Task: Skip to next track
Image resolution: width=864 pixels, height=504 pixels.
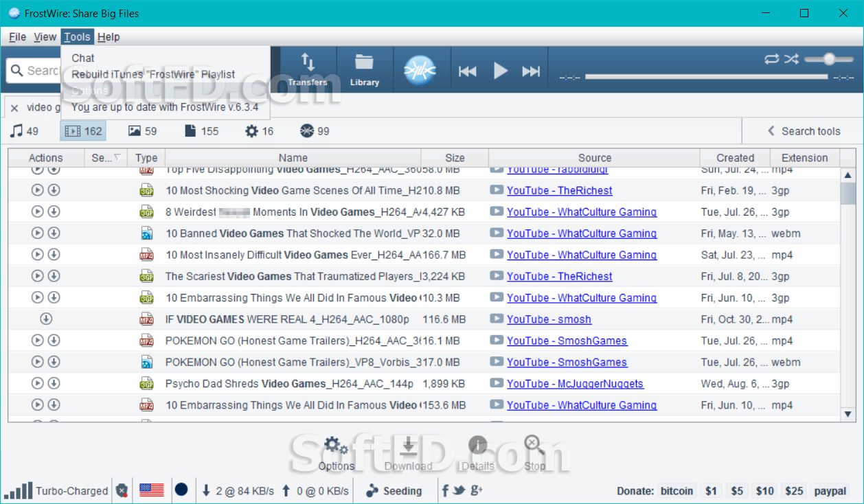Action: point(531,71)
